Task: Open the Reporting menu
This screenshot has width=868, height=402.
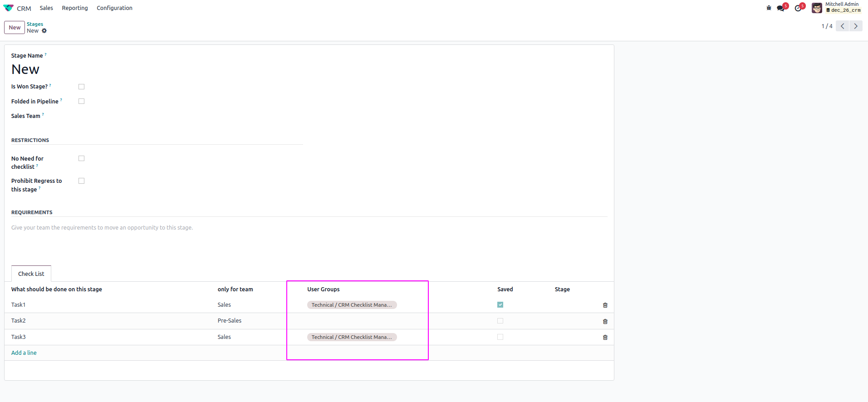Action: tap(75, 8)
